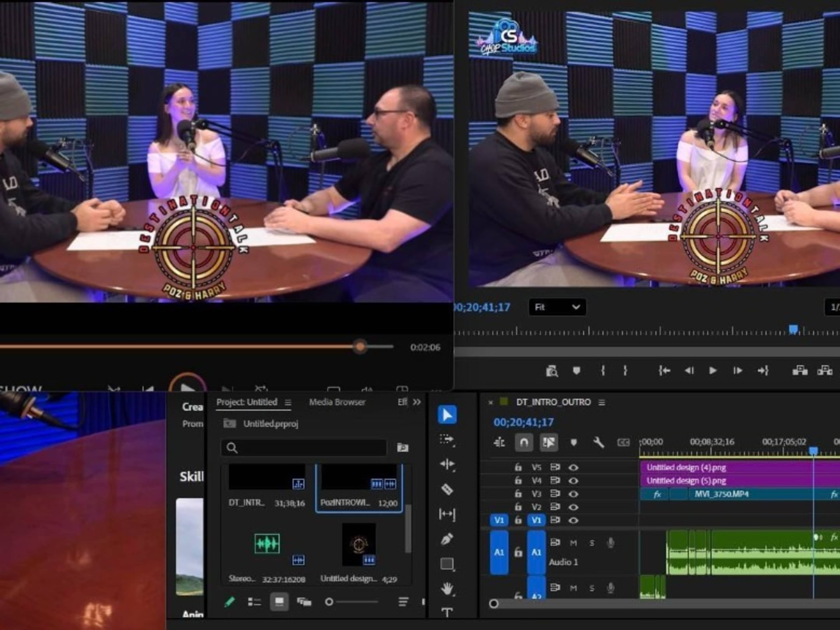Select Untitled design (4).png clip

(740, 467)
